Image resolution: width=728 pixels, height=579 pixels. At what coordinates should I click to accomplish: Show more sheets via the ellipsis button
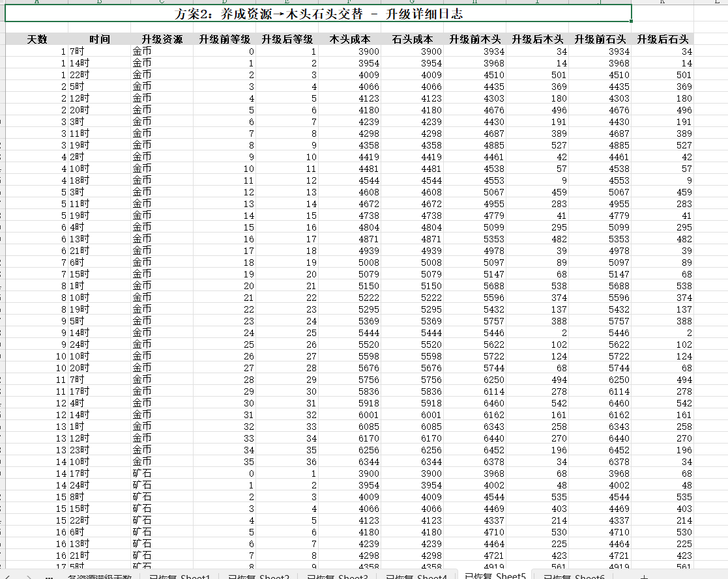point(49,576)
